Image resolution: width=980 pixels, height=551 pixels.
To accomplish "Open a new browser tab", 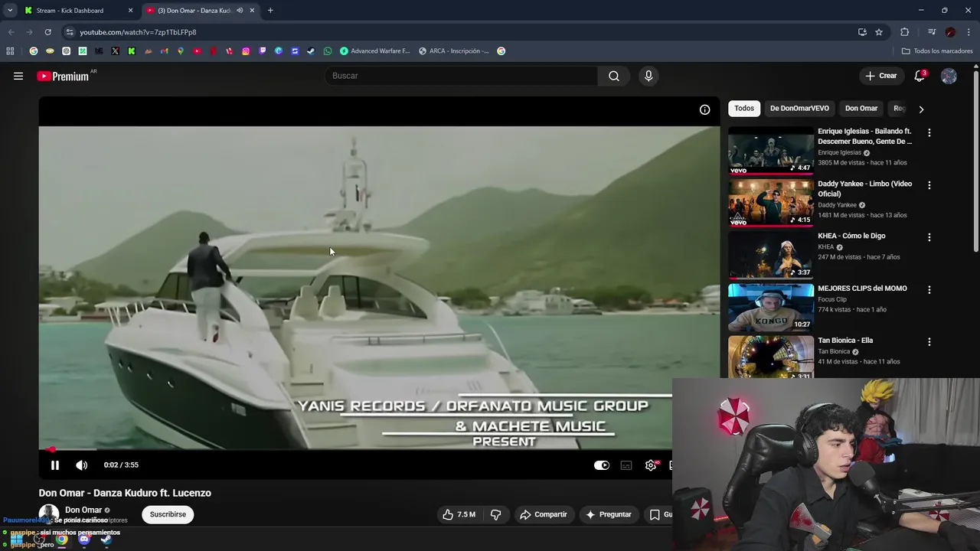I will pos(270,11).
